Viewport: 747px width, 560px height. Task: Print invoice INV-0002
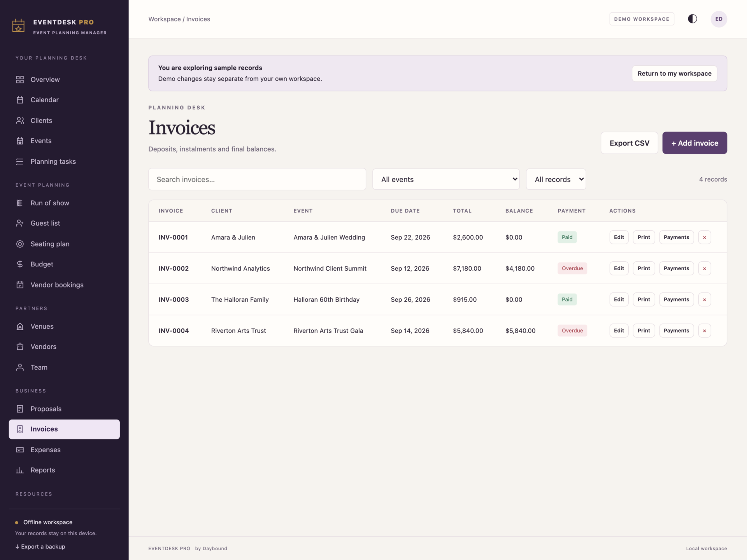point(644,268)
